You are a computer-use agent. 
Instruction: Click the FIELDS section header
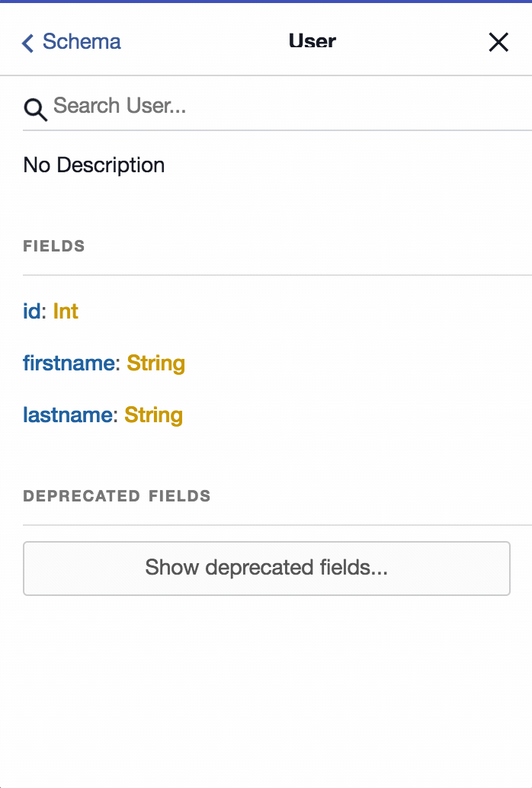point(54,246)
